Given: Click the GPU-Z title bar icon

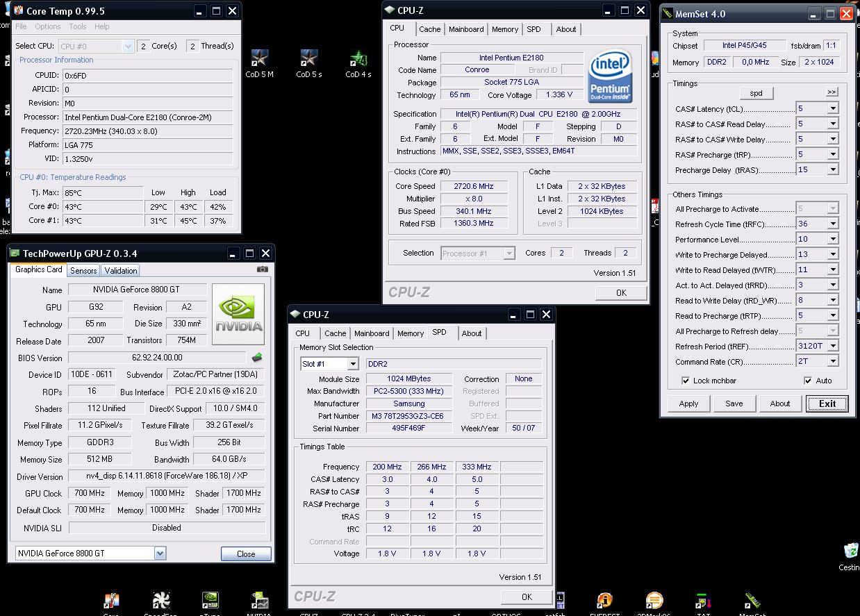Looking at the screenshot, I should 15,253.
